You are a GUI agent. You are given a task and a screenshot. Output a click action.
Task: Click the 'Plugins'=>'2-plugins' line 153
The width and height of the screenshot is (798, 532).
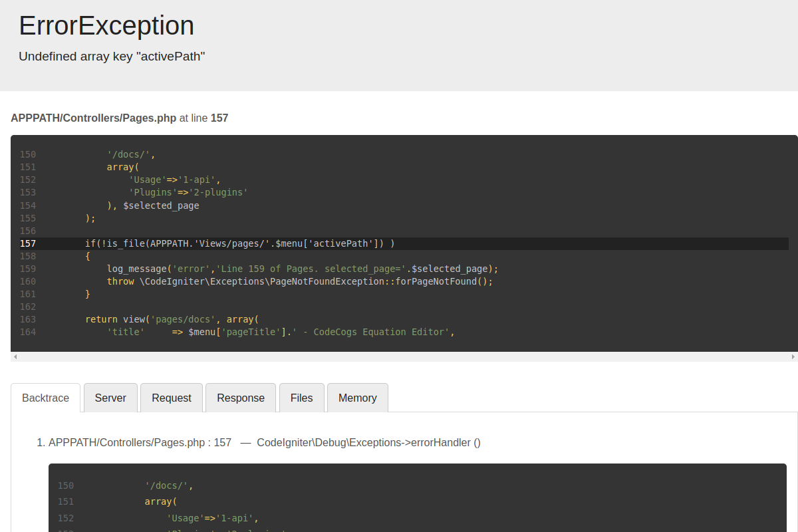coord(188,192)
